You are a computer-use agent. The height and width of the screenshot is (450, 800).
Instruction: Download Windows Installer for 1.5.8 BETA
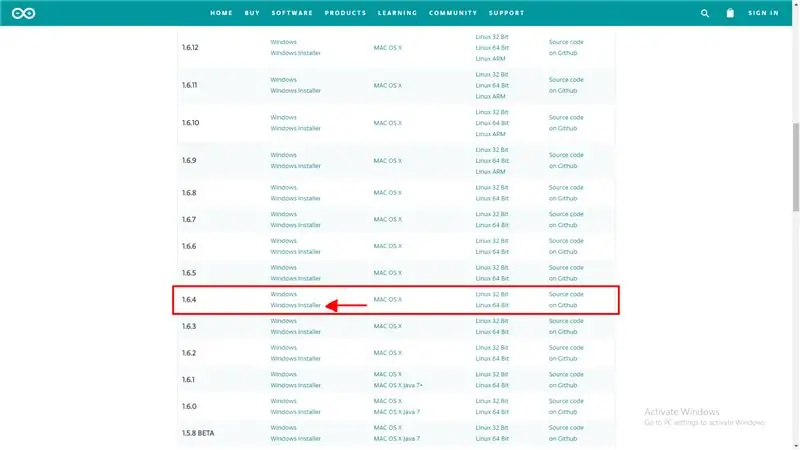(295, 439)
